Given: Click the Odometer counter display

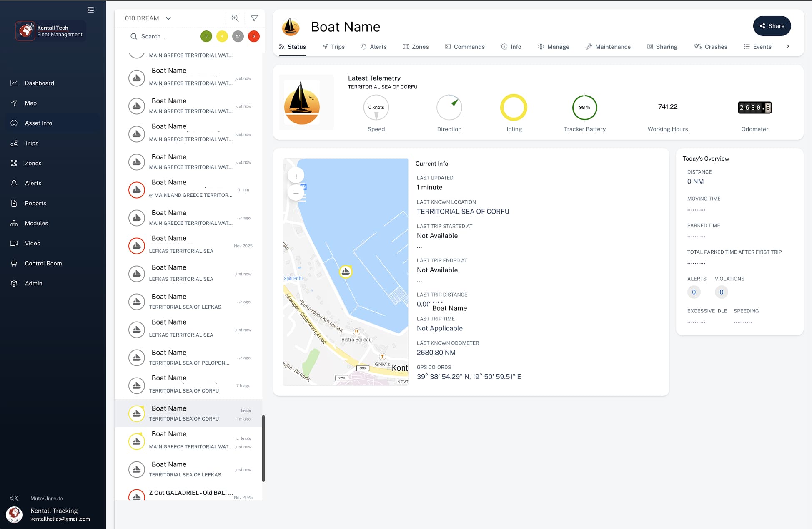Looking at the screenshot, I should point(754,108).
